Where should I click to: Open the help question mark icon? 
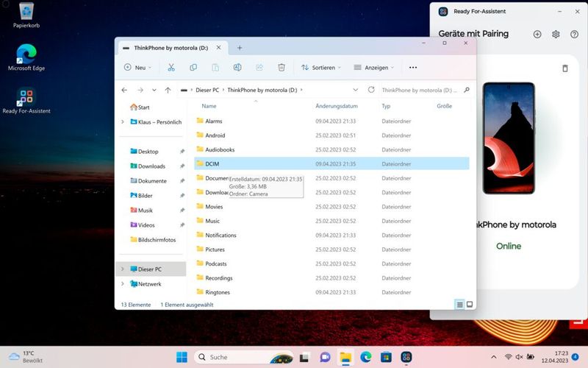point(574,34)
